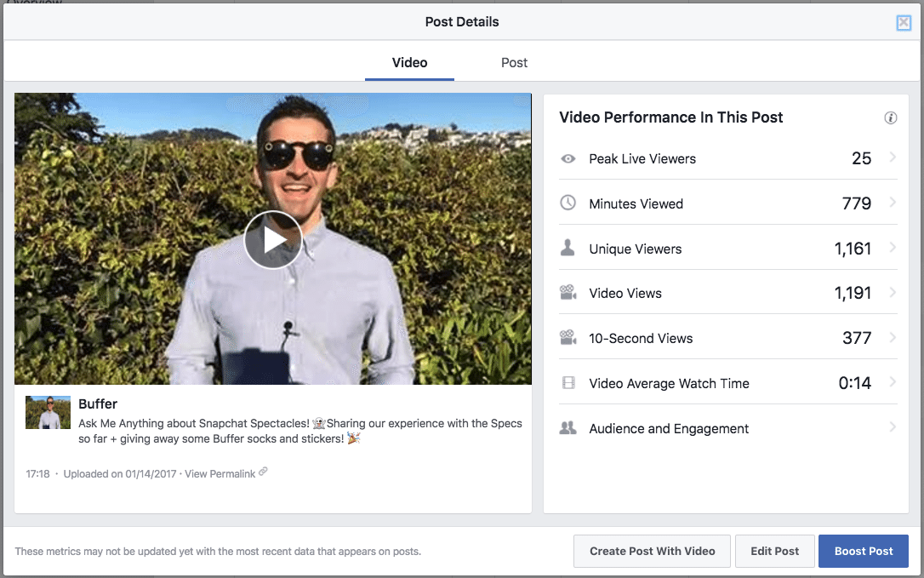Image resolution: width=924 pixels, height=578 pixels.
Task: Open the Video Performance info tooltip
Action: [x=889, y=117]
